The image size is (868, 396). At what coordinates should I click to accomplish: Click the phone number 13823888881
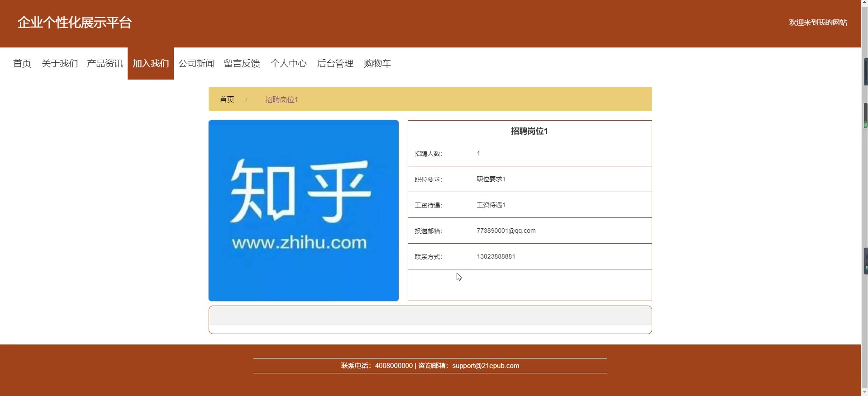tap(496, 256)
